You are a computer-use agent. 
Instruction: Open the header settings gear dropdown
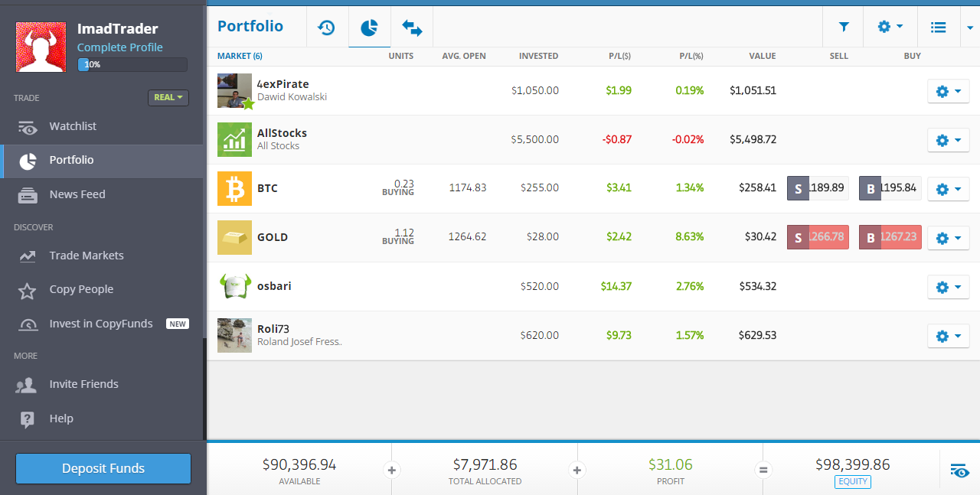pyautogui.click(x=890, y=27)
